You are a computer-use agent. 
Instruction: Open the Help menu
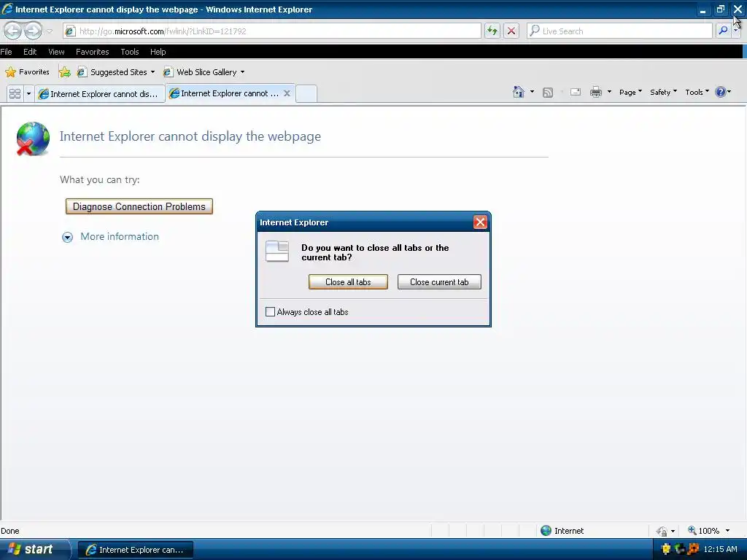click(158, 52)
